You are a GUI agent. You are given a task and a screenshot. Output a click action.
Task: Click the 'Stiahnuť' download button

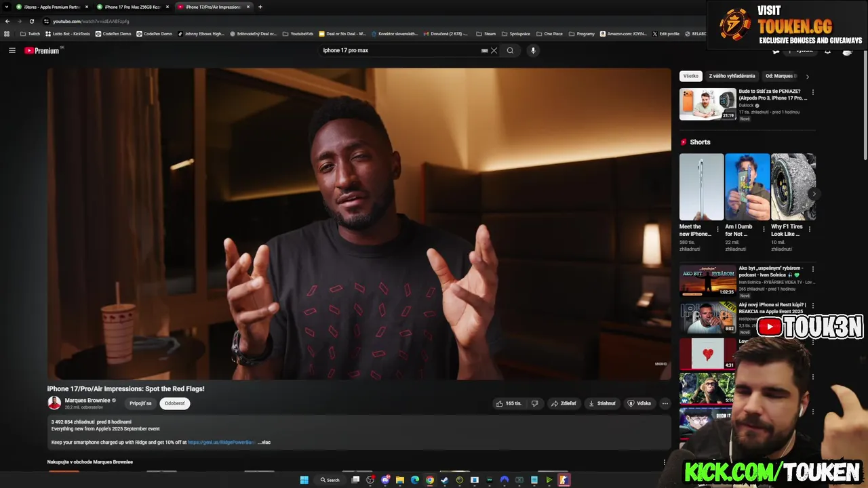602,403
